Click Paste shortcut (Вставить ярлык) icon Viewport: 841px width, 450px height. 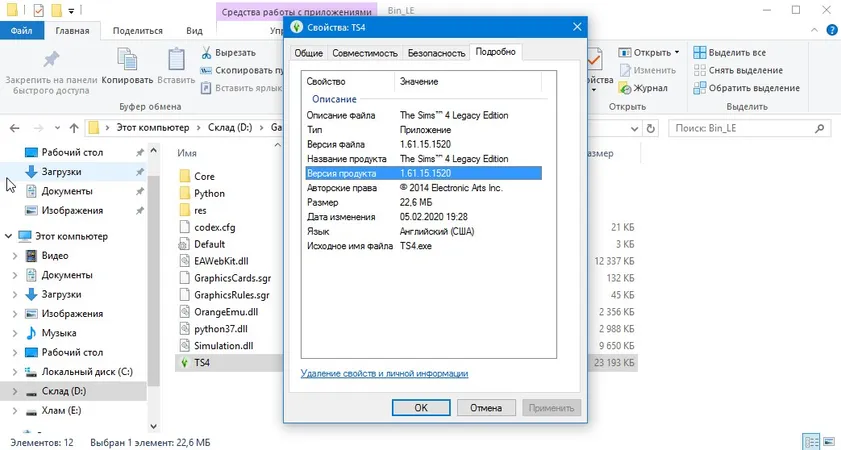point(206,88)
